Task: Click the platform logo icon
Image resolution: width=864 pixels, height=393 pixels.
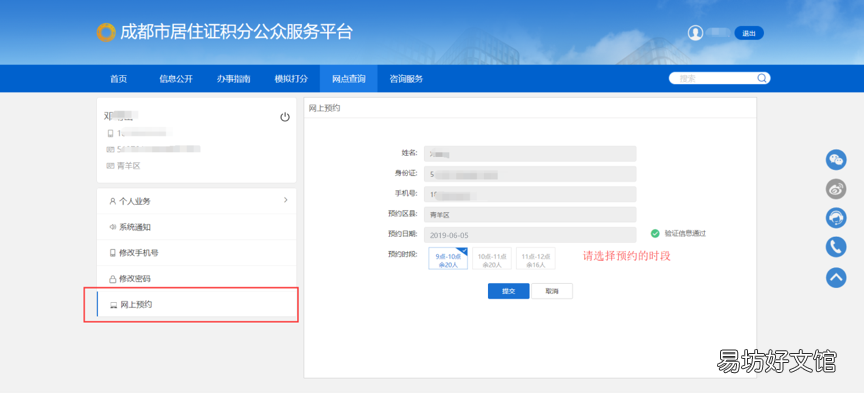Action: click(x=106, y=33)
